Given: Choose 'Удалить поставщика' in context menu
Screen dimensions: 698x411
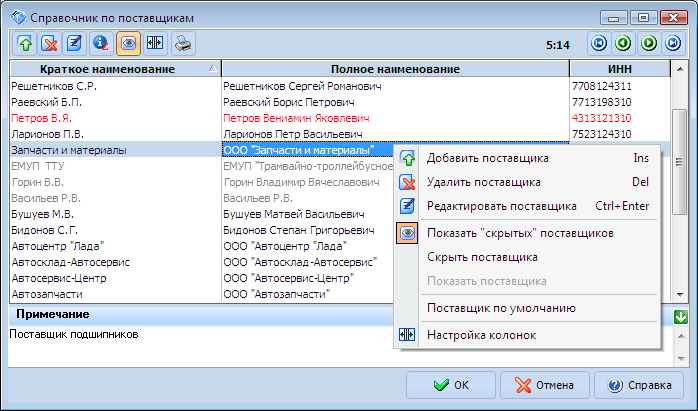Looking at the screenshot, I should click(483, 182).
